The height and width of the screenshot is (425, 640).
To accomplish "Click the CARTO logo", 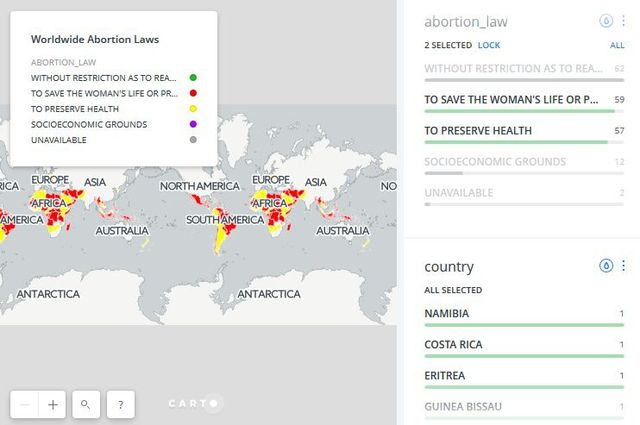I will [194, 404].
